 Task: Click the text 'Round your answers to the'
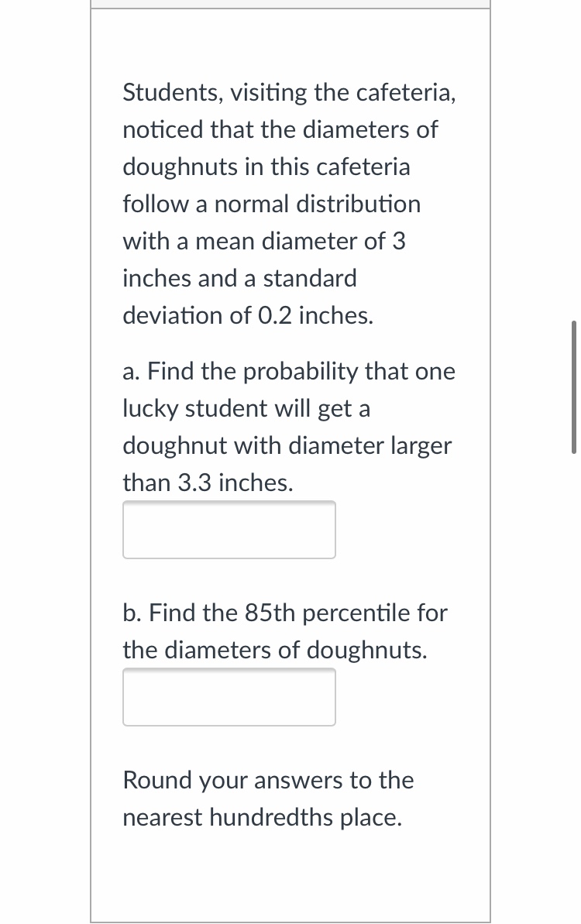pos(268,781)
